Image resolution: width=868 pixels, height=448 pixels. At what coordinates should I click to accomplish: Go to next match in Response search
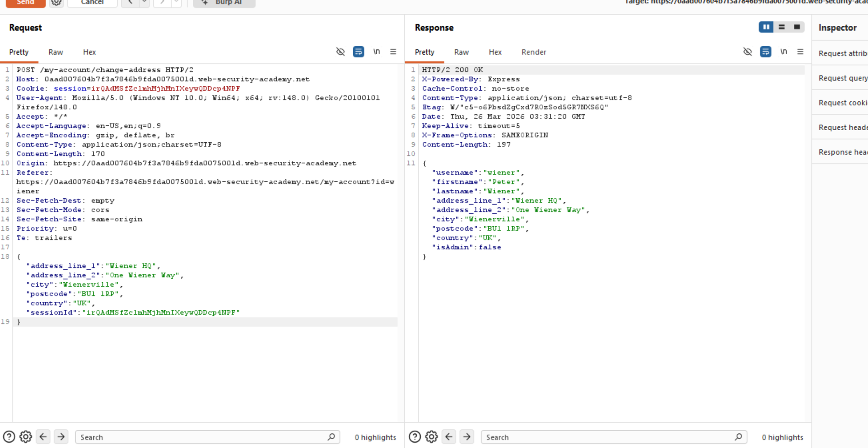click(x=467, y=437)
